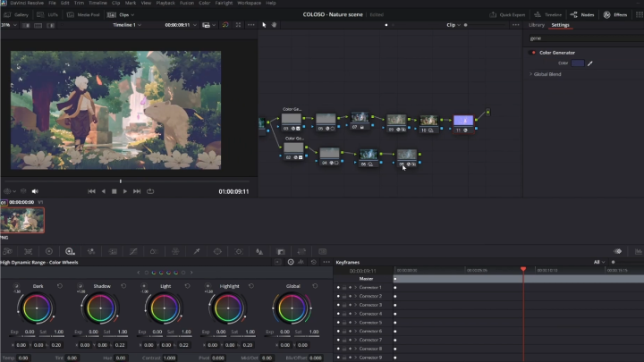Screen dimensions: 644x362
Task: Open the Curves palette icon
Action: tap(133, 251)
